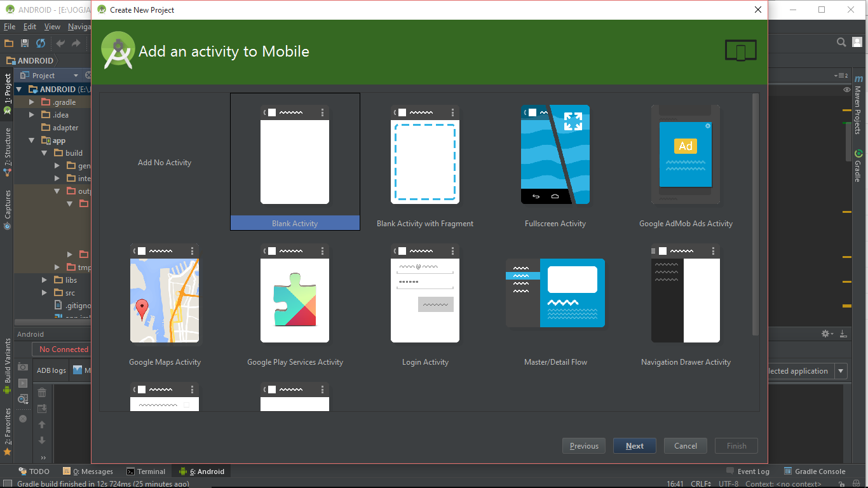Open the logcat settings gear

click(824, 333)
